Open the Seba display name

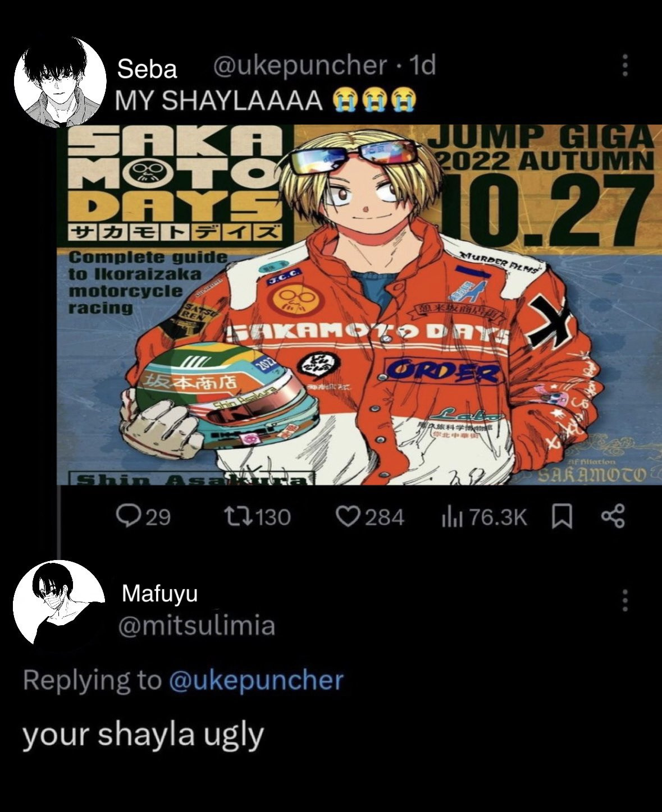click(147, 68)
